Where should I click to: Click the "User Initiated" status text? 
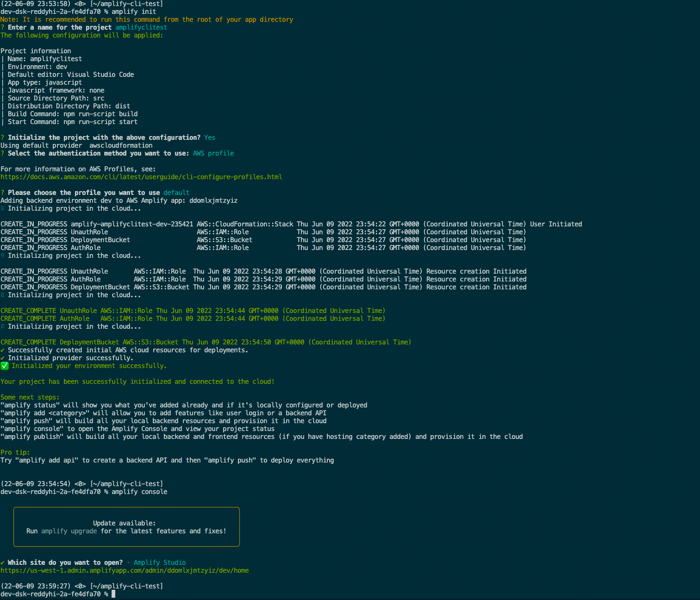[x=556, y=224]
